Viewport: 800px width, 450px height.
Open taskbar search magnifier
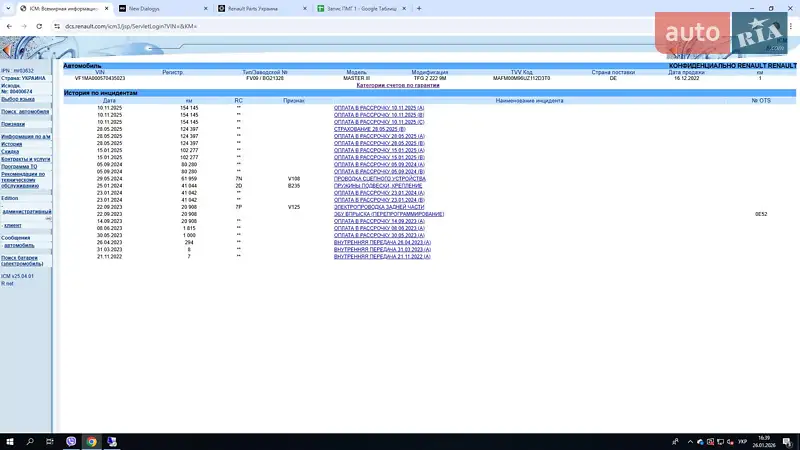tap(30, 440)
